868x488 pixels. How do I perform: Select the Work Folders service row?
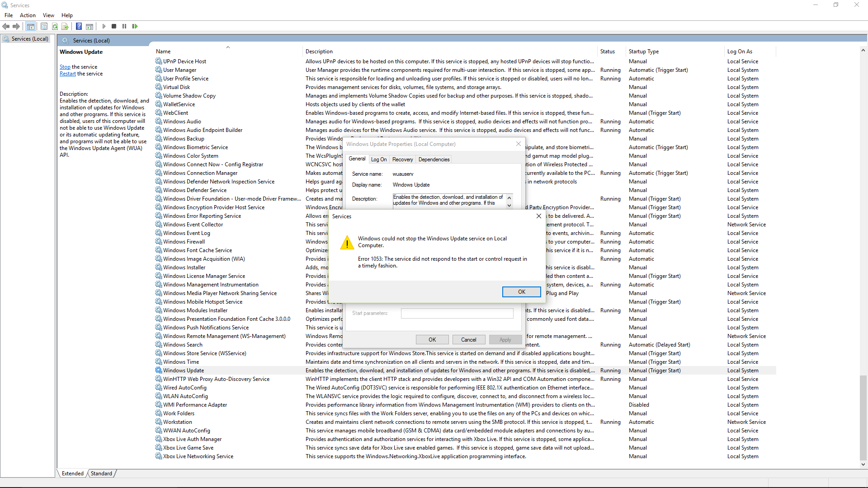pos(465,413)
